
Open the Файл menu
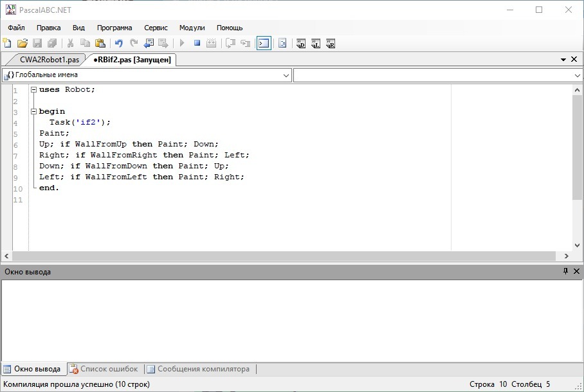[x=16, y=28]
